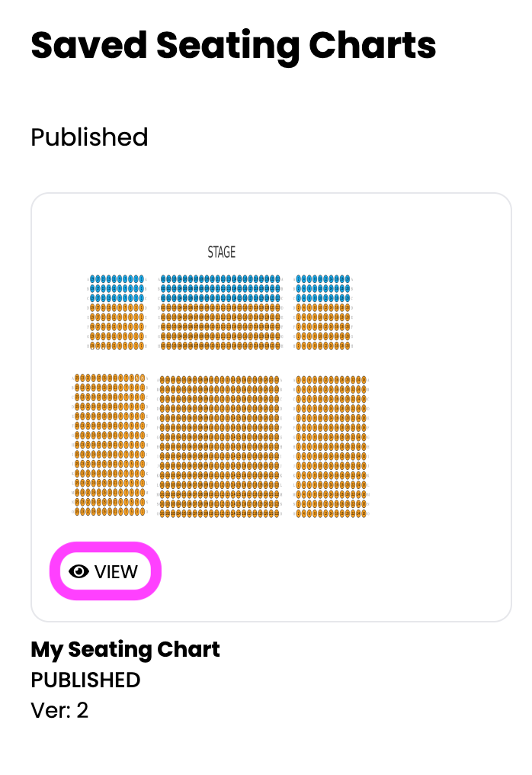Select orange seats in front-right section

pyautogui.click(x=323, y=326)
